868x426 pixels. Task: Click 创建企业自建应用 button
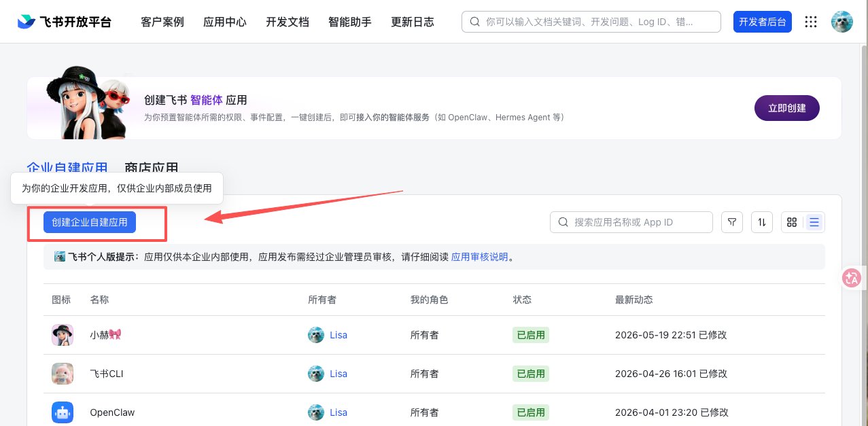point(90,222)
